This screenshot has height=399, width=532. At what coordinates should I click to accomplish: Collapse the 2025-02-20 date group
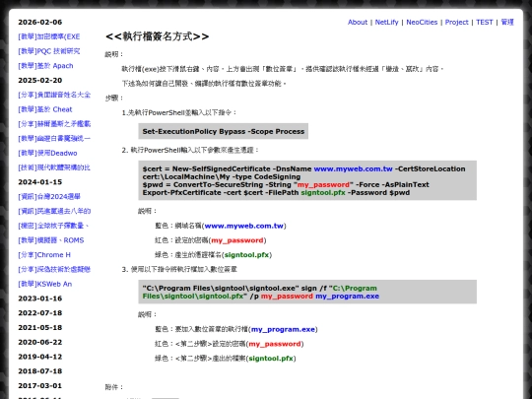[40, 81]
